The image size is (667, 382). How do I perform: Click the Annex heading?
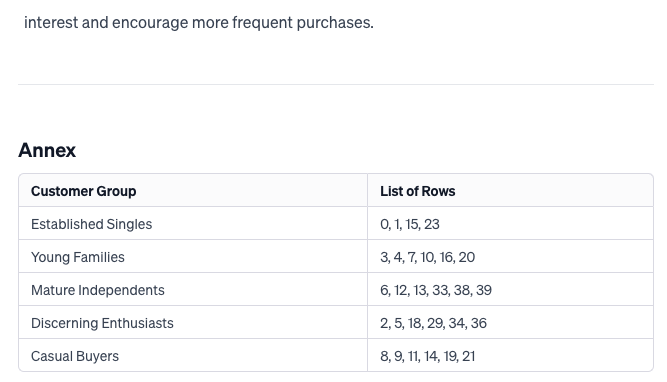pyautogui.click(x=47, y=150)
